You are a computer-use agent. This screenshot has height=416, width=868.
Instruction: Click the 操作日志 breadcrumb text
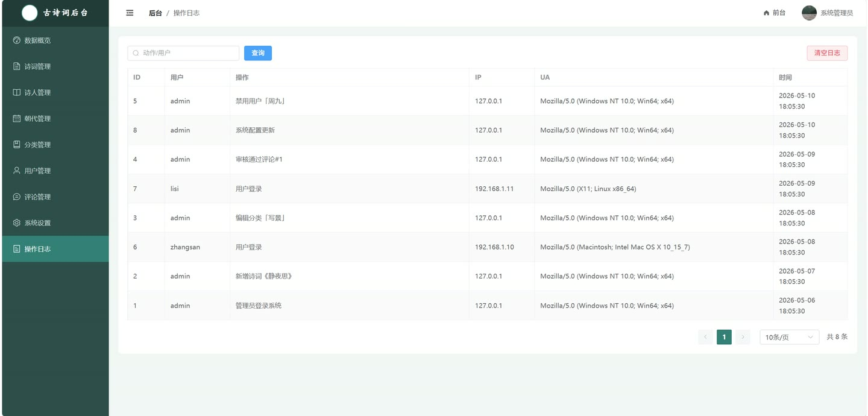point(186,13)
